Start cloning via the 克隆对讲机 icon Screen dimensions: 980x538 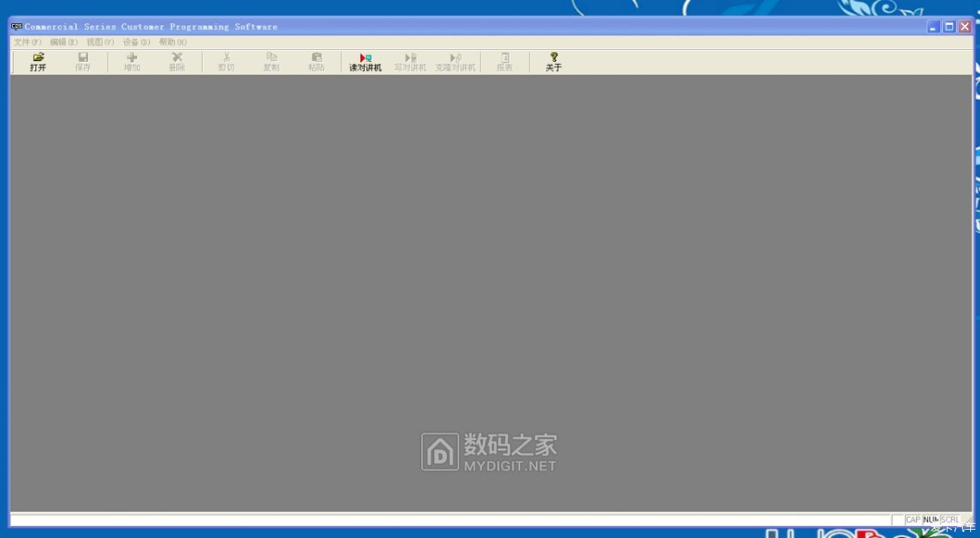click(x=455, y=61)
